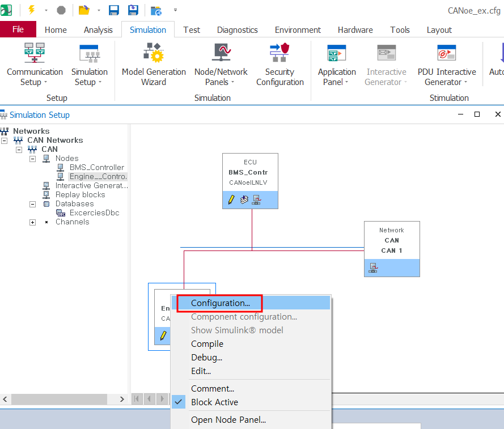Choose Open Node Panel... from context menu
This screenshot has width=504, height=429.
tap(251, 420)
